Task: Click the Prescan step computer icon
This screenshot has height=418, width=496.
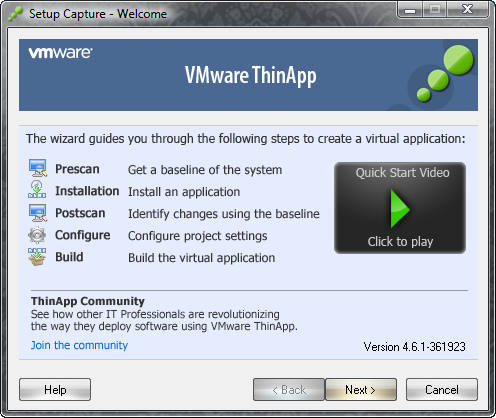Action: tap(37, 168)
